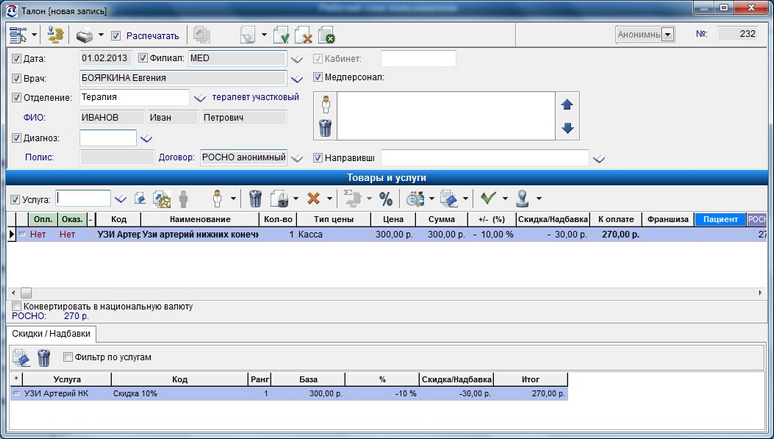Toggle the Направивший checkbox

[x=318, y=158]
